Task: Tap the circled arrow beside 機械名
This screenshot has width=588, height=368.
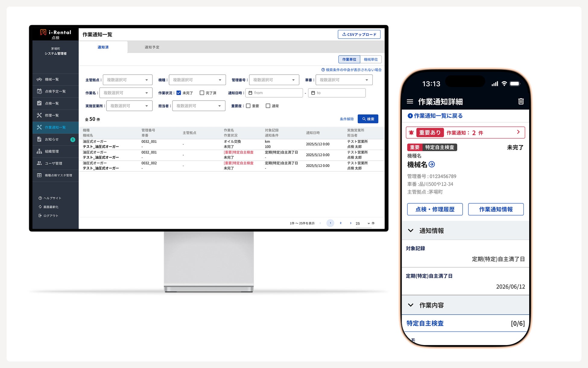Action: point(432,165)
